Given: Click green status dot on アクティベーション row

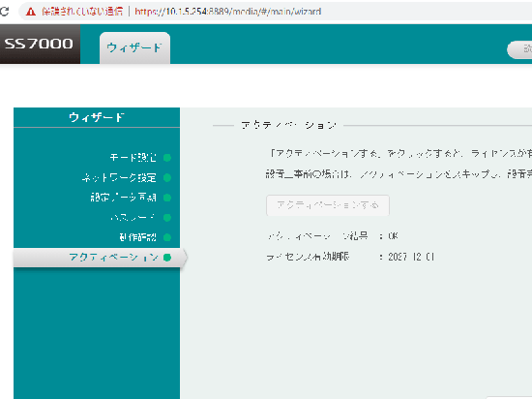Looking at the screenshot, I should 167,258.
